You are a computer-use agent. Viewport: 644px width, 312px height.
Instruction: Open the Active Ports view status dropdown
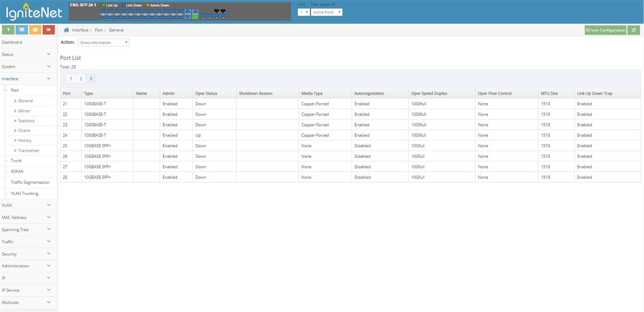tap(327, 12)
